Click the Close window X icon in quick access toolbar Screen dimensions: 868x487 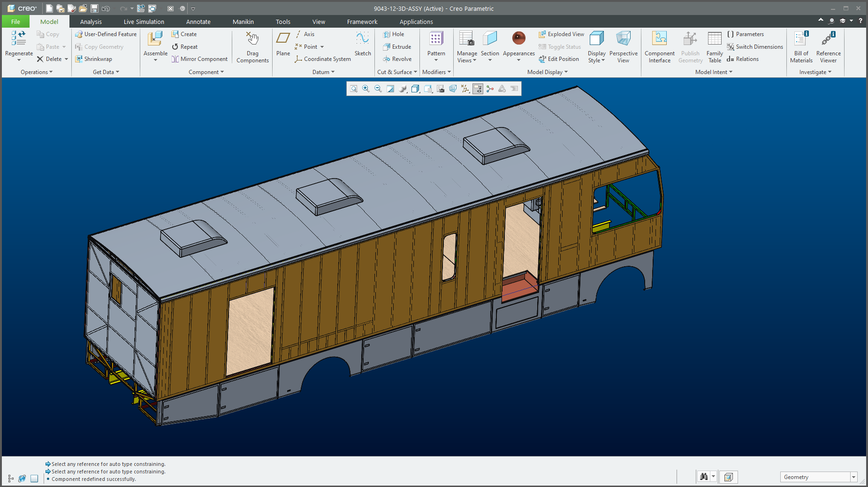coord(170,8)
